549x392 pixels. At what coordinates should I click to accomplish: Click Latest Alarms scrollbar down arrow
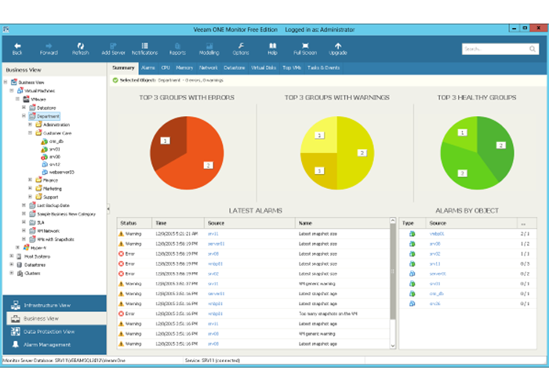tap(392, 346)
